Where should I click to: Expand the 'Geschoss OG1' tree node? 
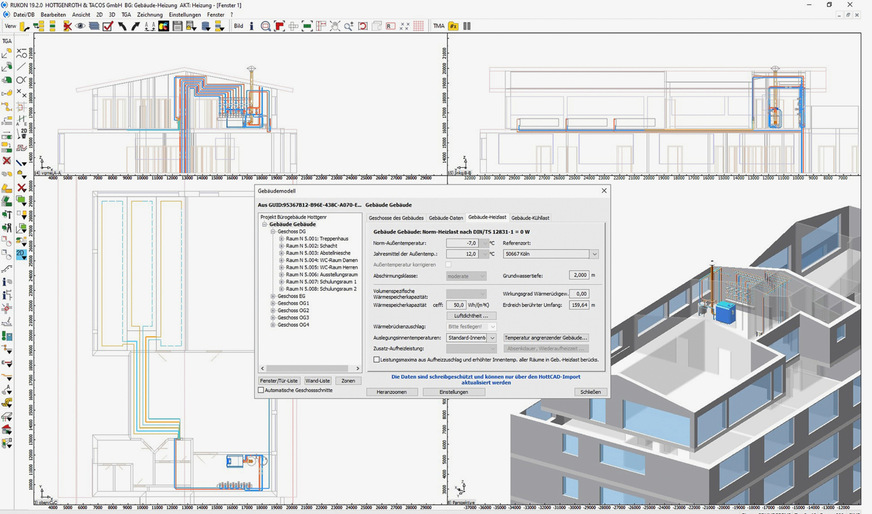pos(273,303)
